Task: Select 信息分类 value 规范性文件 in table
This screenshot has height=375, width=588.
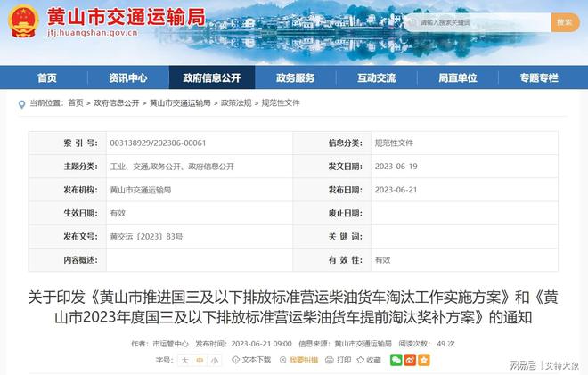Action: coord(394,143)
